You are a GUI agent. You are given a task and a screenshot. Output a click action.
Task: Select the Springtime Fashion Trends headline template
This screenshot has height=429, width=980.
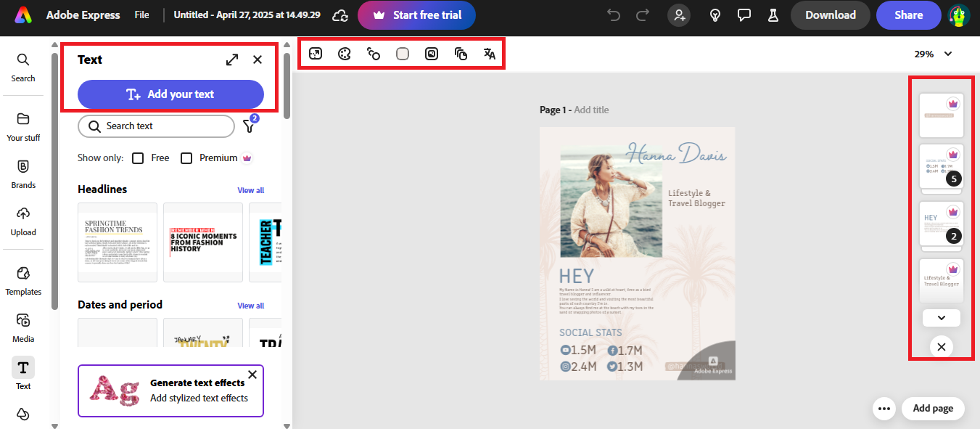point(118,242)
